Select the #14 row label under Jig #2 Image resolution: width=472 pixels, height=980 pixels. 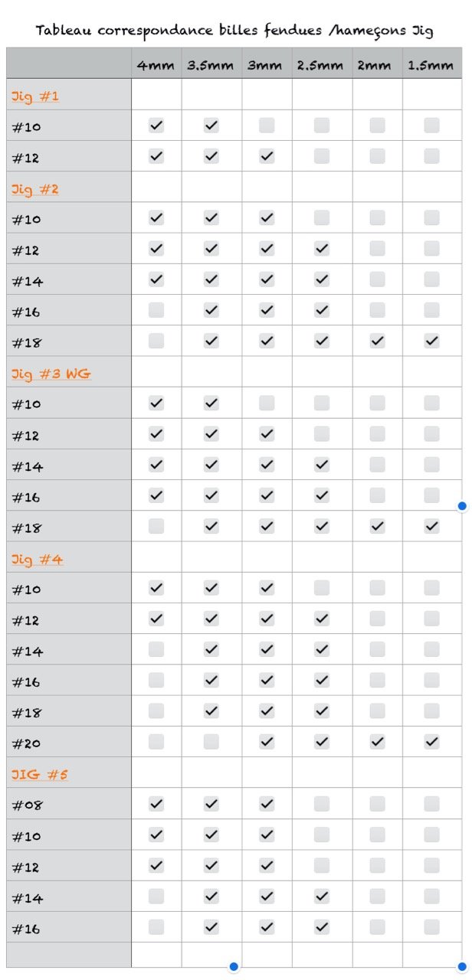click(x=28, y=281)
